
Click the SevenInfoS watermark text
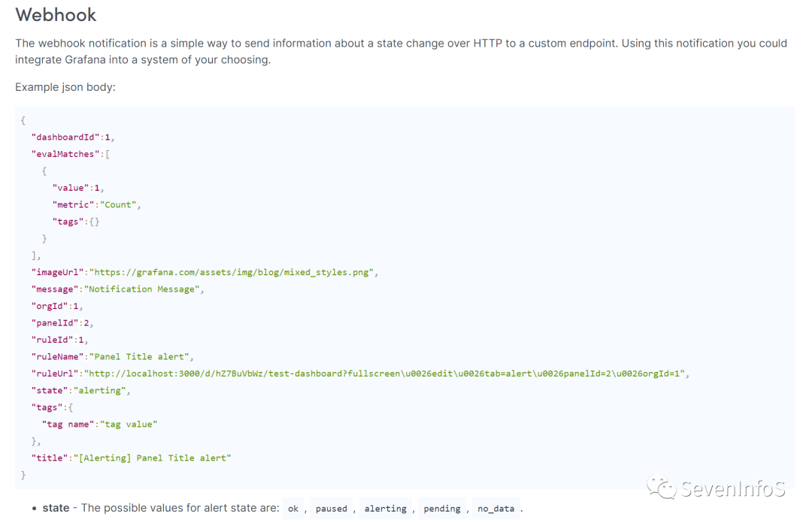pos(733,490)
